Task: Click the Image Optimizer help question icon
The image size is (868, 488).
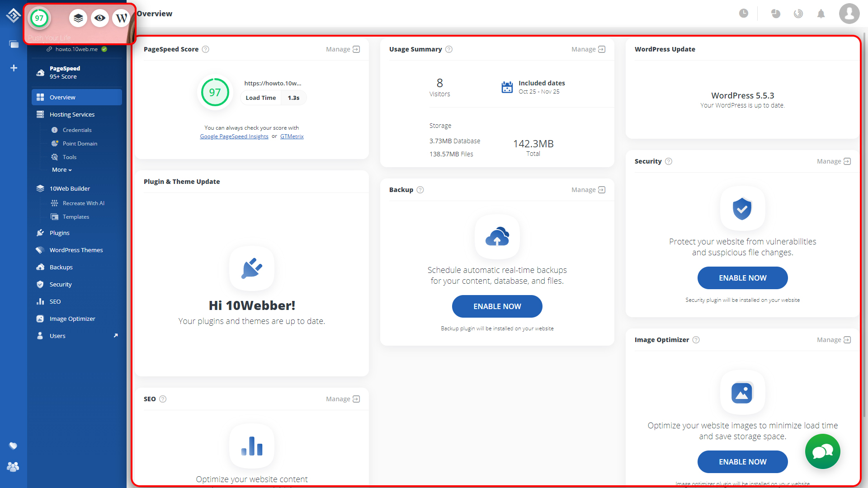Action: pyautogui.click(x=696, y=340)
